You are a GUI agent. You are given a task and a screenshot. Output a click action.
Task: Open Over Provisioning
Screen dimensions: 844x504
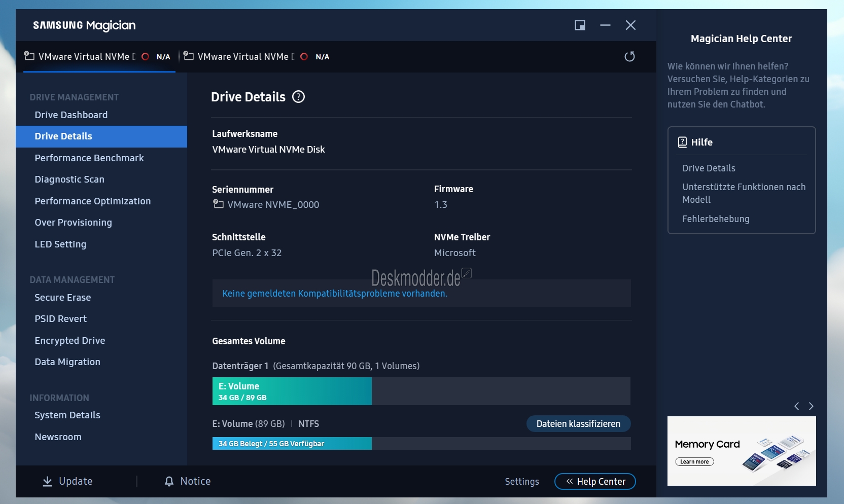coord(73,223)
